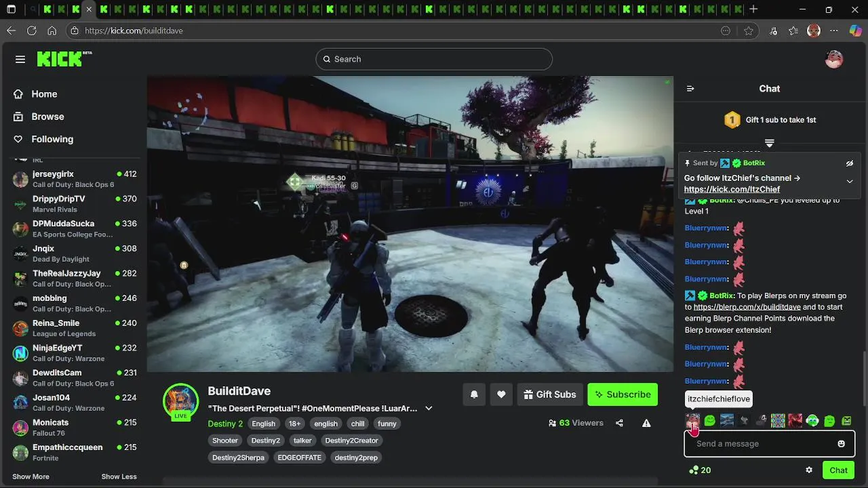
Task: Open DPMuddaSucka channel
Action: tap(75, 228)
